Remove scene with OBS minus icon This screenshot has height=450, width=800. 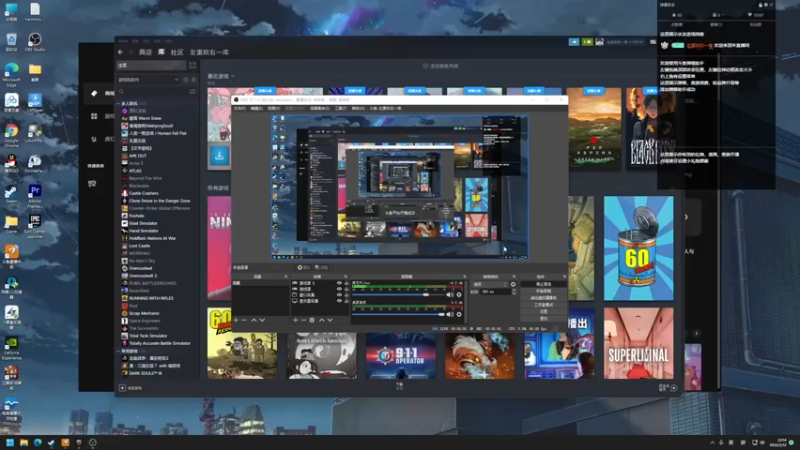(244, 320)
